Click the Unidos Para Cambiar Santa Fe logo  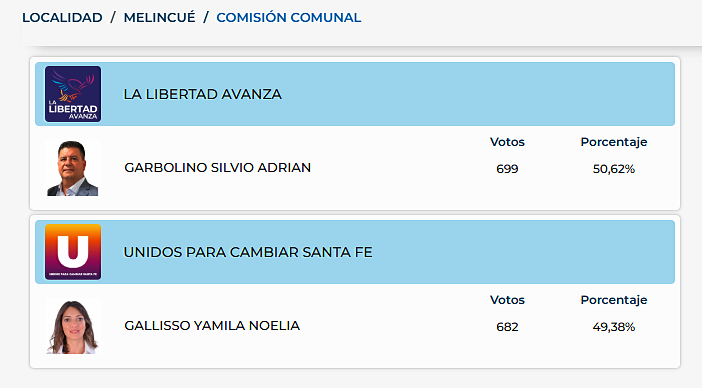tap(73, 252)
